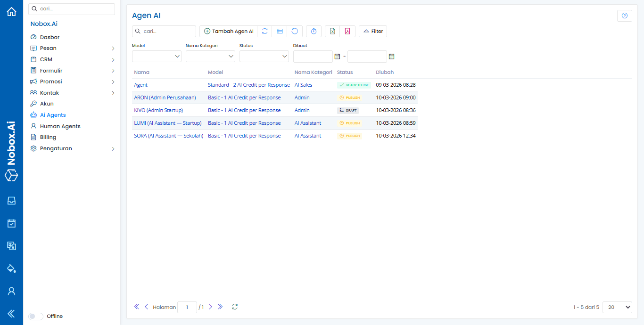Open Human Agents in the sidebar menu
The height and width of the screenshot is (325, 644).
pos(60,126)
